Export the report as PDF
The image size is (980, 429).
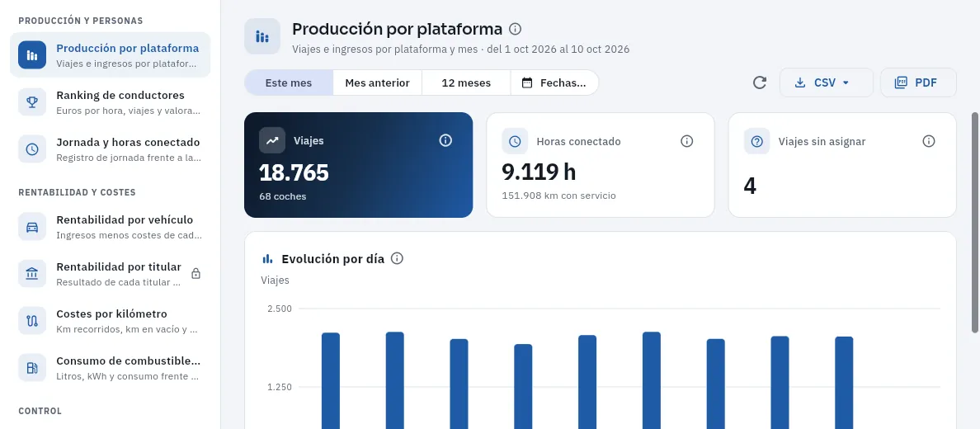[918, 82]
